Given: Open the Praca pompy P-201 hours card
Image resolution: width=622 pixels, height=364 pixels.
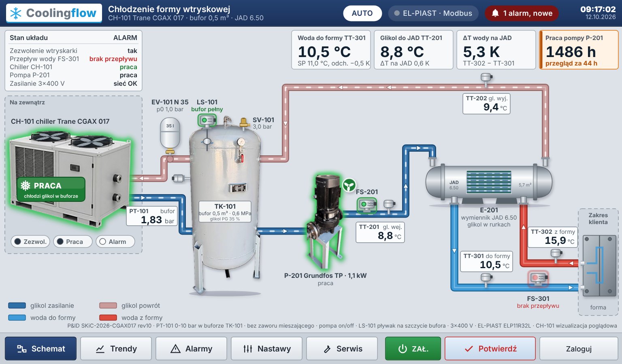Looking at the screenshot, I should click(x=579, y=50).
